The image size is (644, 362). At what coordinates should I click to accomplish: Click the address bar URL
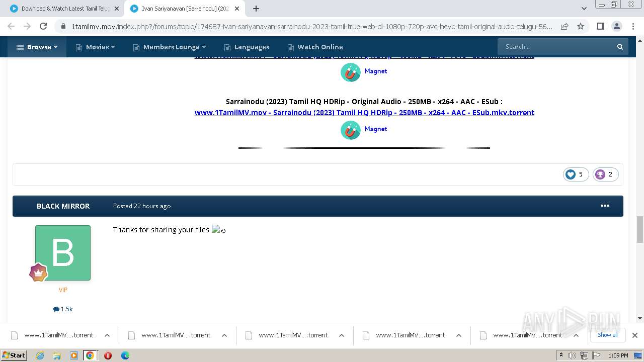tap(312, 27)
